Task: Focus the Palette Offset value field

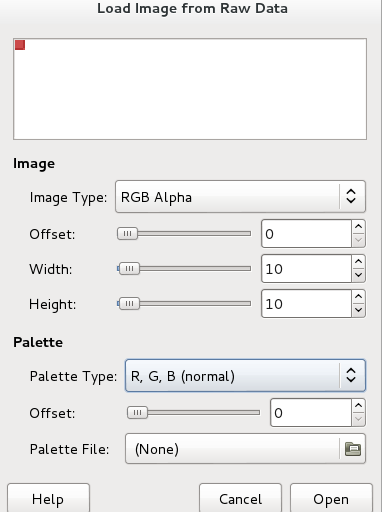Action: (311, 413)
